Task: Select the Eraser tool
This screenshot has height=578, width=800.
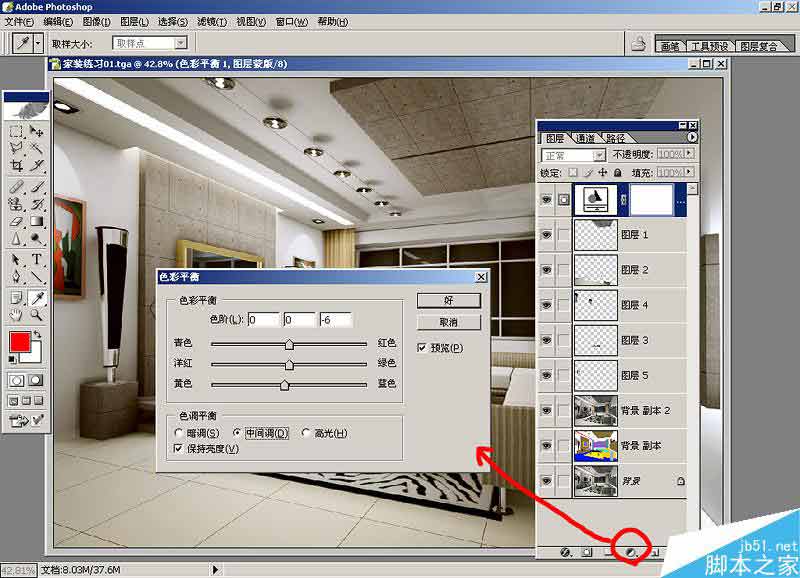Action: 16,221
